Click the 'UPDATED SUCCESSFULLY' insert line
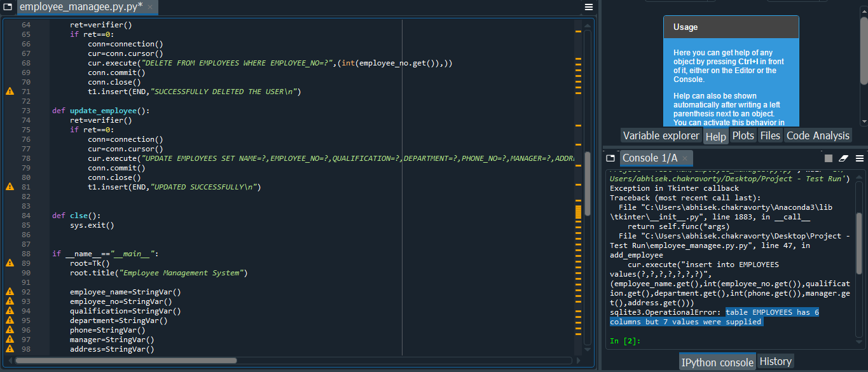 click(x=175, y=187)
